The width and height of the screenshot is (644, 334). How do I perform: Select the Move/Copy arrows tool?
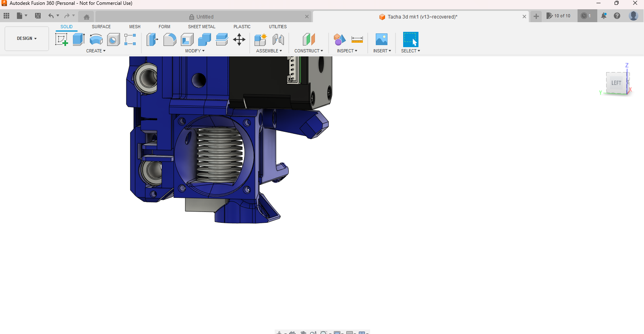point(239,39)
